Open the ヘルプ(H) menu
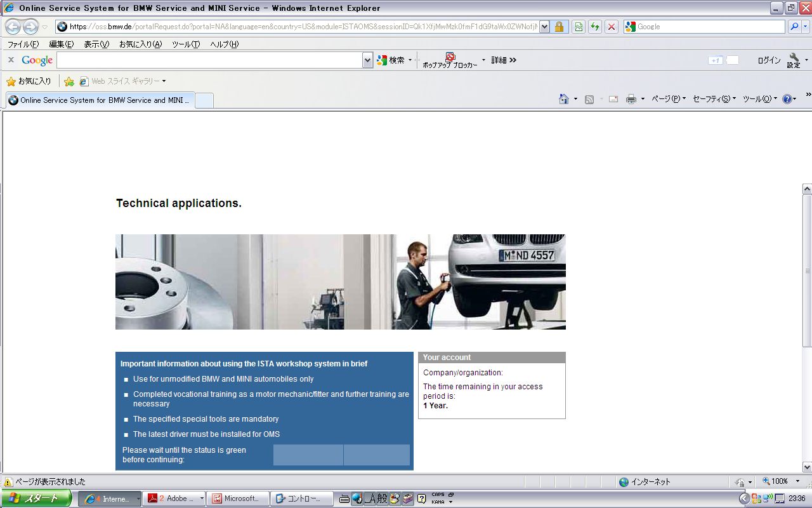 (224, 44)
